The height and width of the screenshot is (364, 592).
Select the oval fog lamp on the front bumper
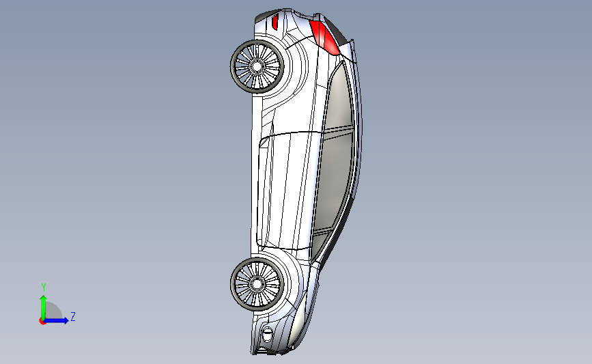(267, 335)
